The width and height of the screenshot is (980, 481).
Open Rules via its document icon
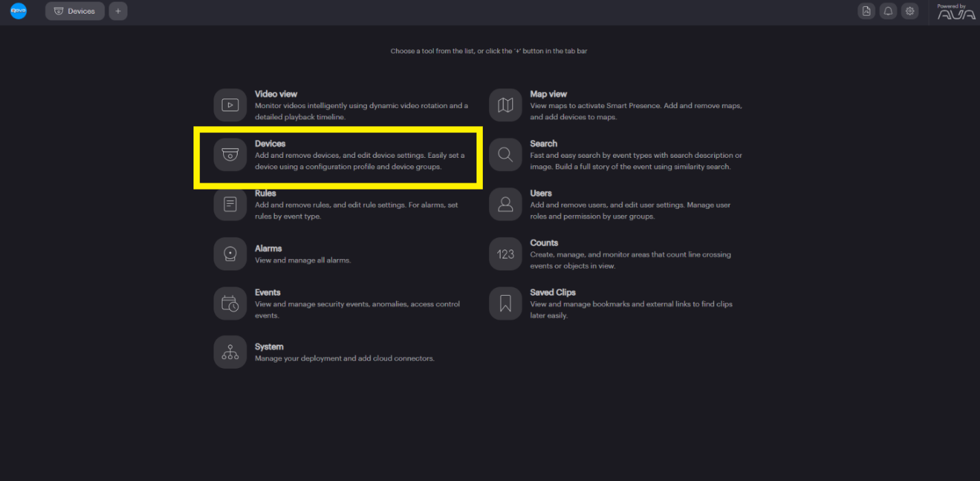tap(230, 205)
